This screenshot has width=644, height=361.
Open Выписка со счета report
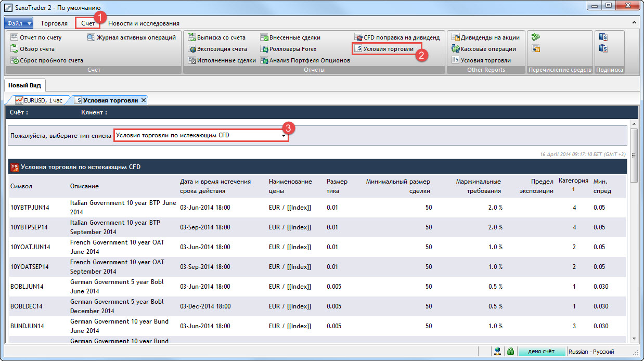click(x=217, y=37)
